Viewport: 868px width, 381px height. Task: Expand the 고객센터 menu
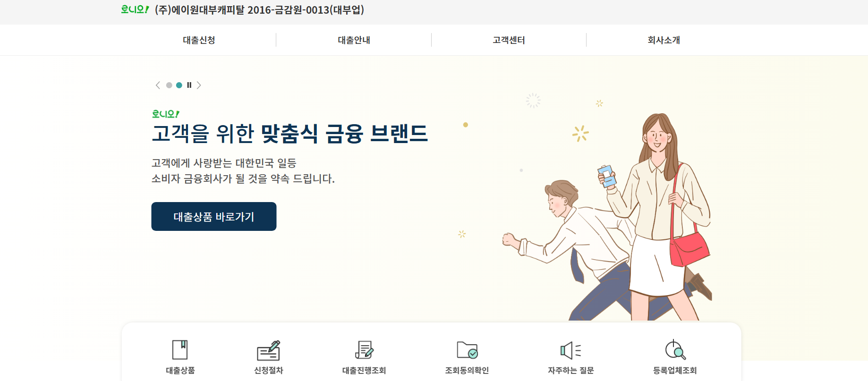click(509, 40)
